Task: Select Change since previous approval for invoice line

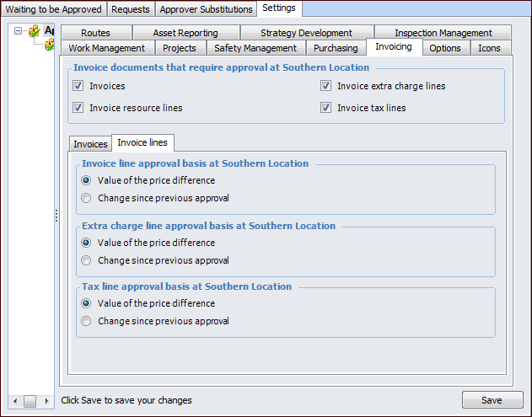Action: 86,199
